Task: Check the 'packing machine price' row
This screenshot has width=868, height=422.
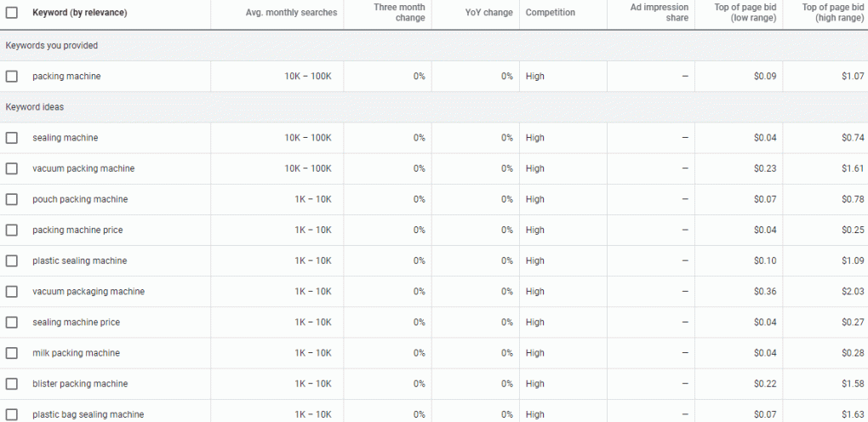Action: tap(12, 230)
